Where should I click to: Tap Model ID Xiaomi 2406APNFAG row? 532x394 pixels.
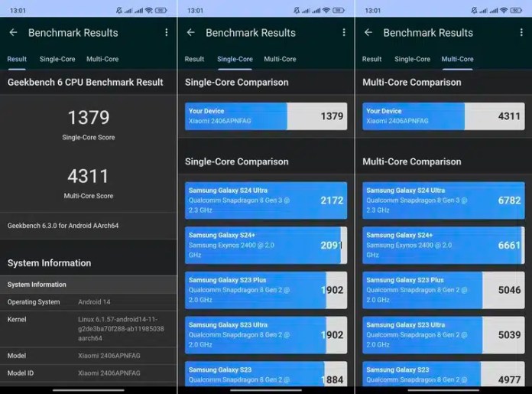pyautogui.click(x=89, y=373)
